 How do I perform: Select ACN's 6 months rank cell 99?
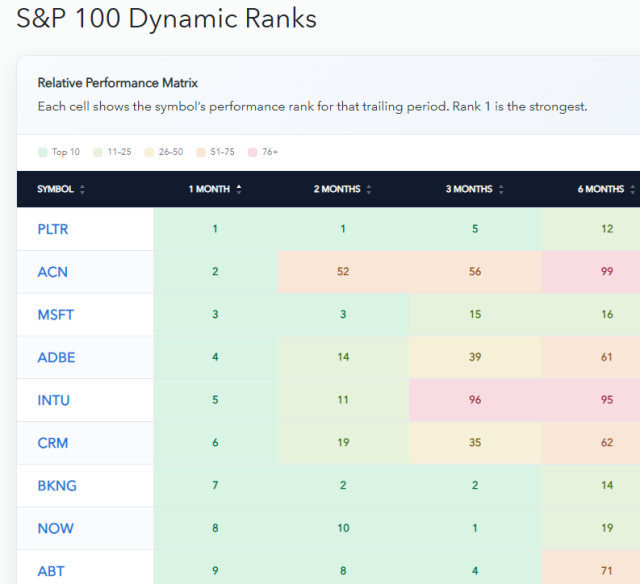591,272
